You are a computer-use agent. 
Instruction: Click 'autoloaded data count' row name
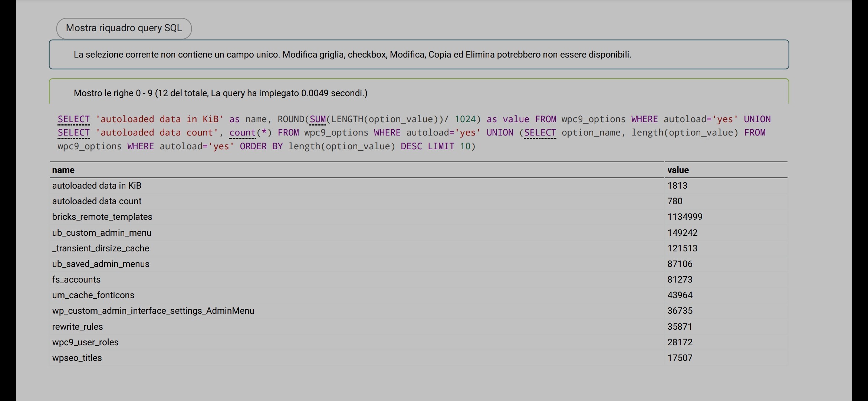pyautogui.click(x=356, y=201)
